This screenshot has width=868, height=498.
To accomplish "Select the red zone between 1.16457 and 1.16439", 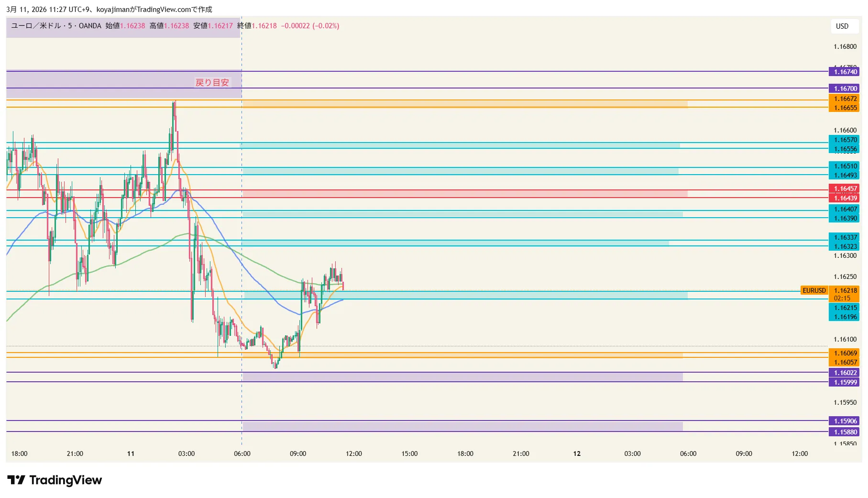I will 465,194.
